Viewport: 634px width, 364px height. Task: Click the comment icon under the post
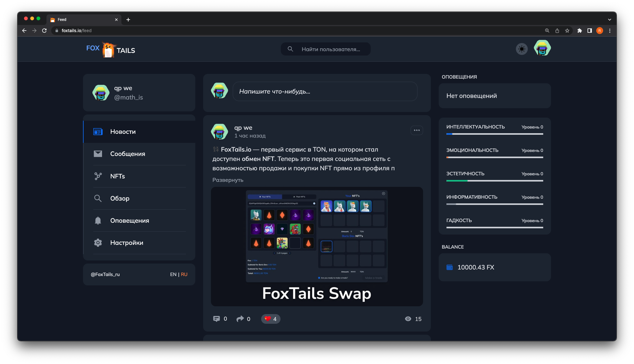point(216,319)
